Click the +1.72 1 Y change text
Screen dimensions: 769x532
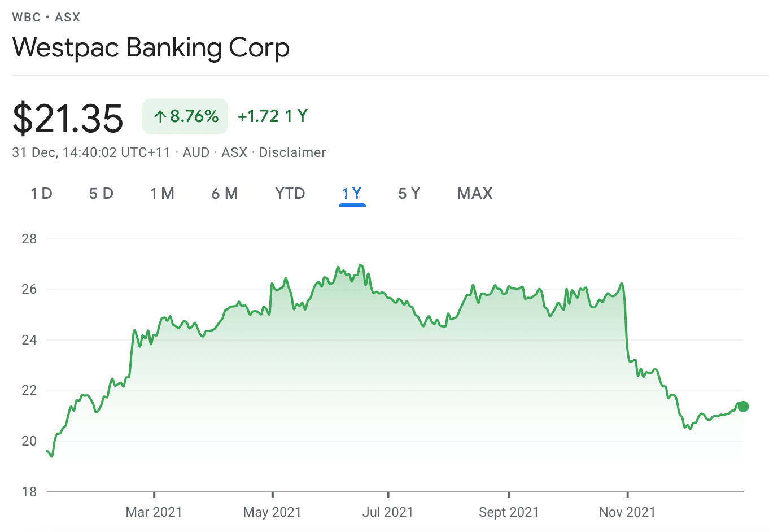coord(273,116)
